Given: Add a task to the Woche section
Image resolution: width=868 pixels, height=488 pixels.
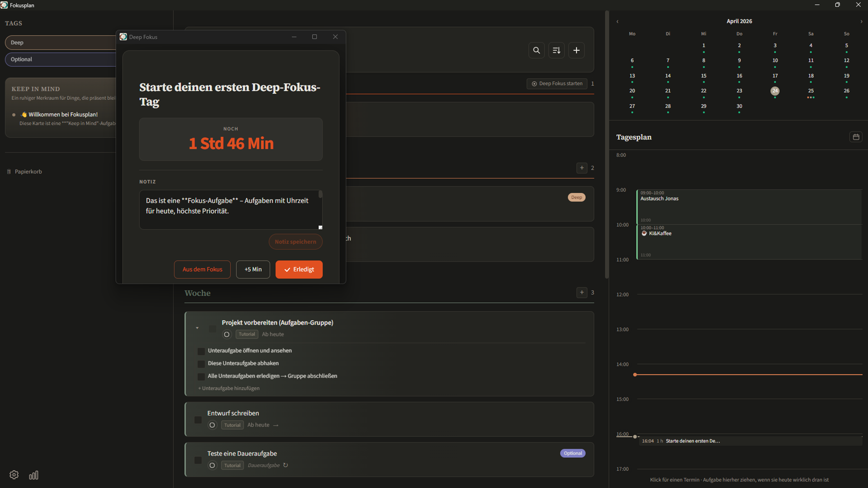Looking at the screenshot, I should 582,292.
